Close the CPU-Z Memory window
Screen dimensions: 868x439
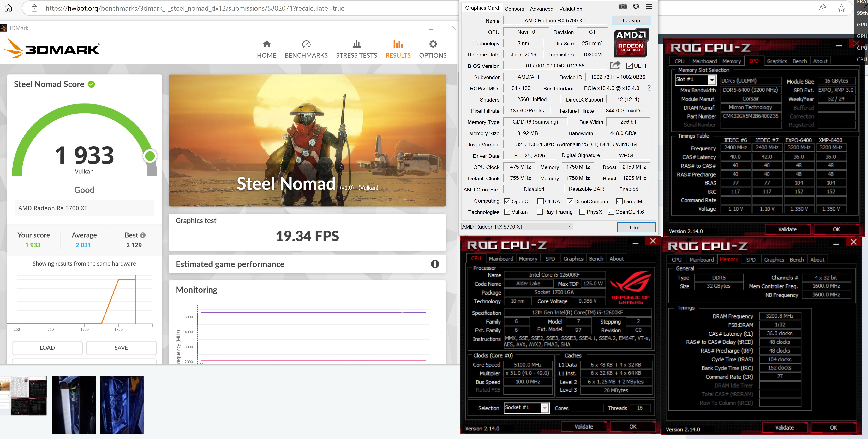click(x=853, y=242)
